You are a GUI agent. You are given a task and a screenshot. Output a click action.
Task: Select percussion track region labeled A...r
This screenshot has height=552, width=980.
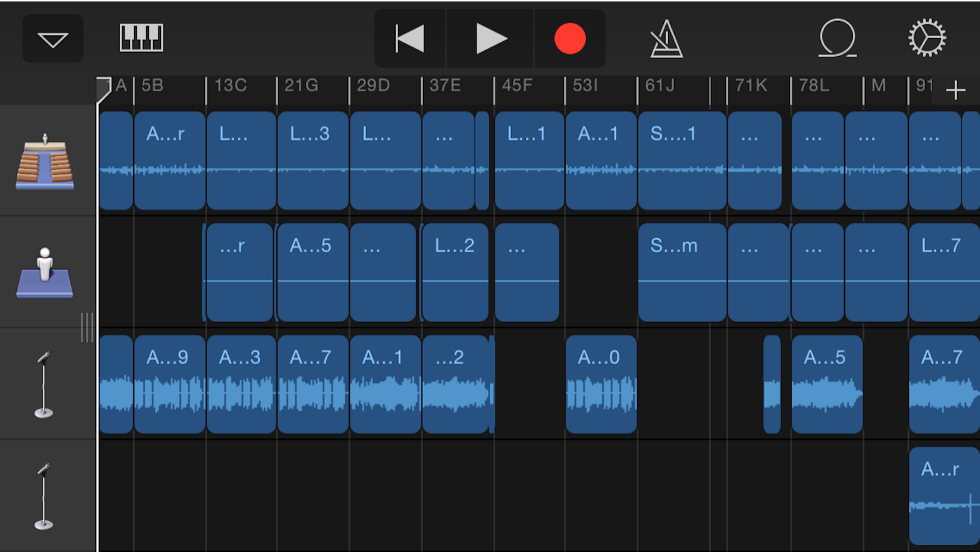pyautogui.click(x=170, y=161)
